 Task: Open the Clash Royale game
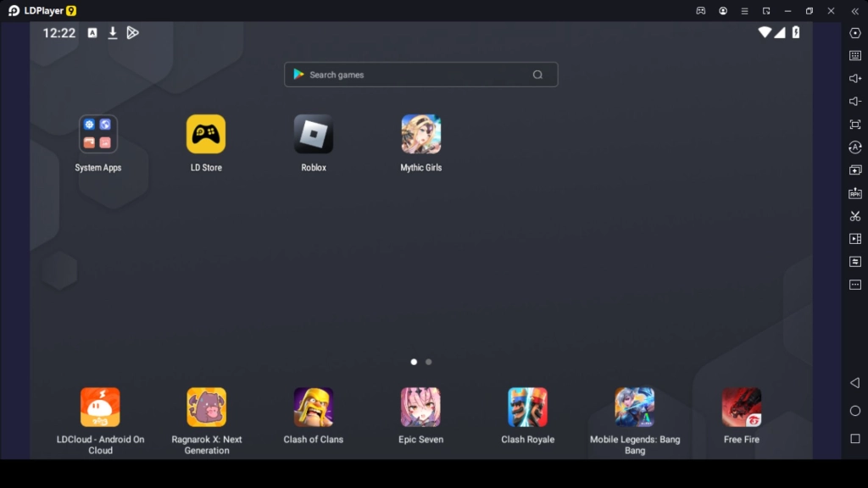[527, 407]
